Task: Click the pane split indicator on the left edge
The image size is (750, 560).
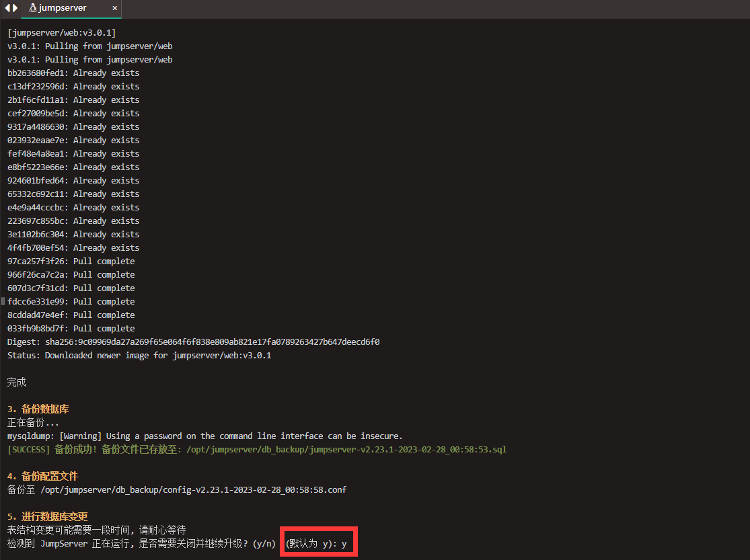Action: pyautogui.click(x=3, y=301)
